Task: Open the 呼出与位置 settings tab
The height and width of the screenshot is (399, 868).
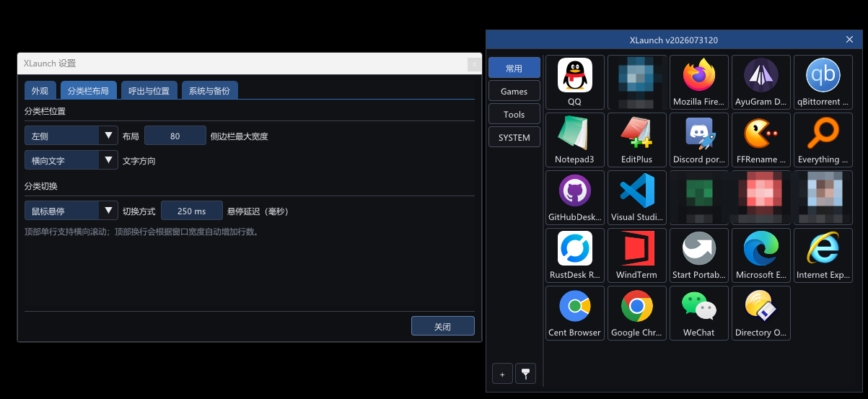Action: [149, 90]
